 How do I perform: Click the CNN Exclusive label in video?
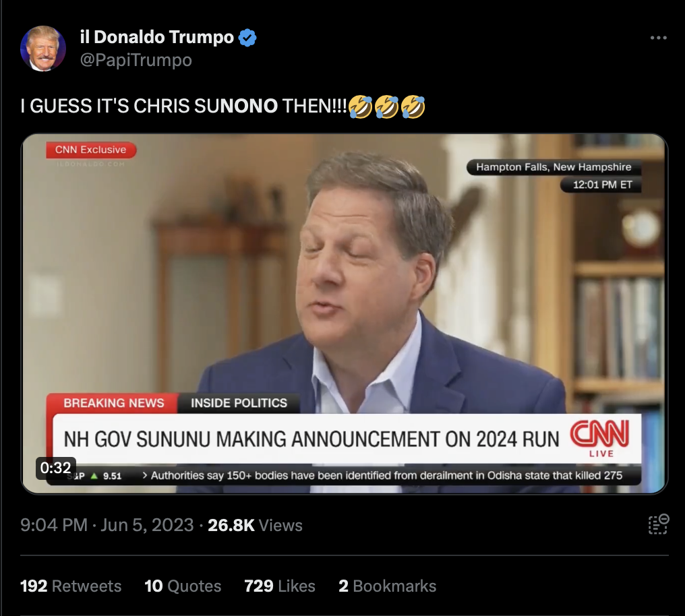click(91, 150)
